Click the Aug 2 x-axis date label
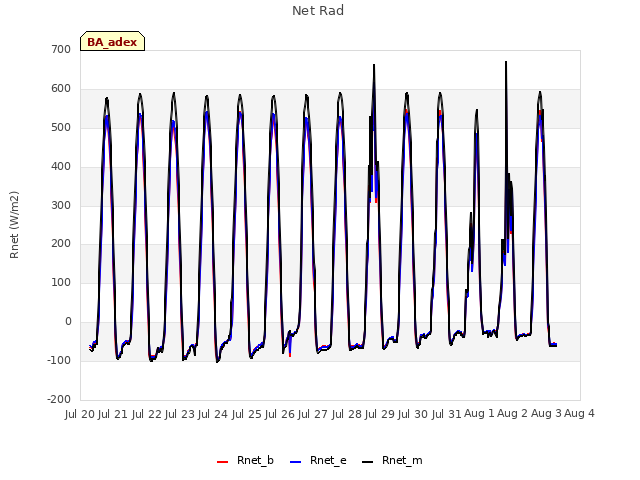Image resolution: width=640 pixels, height=480 pixels. [x=513, y=413]
